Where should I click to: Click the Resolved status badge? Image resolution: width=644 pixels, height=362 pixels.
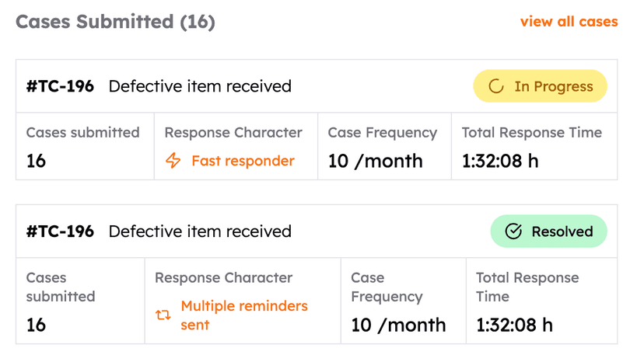[548, 231]
